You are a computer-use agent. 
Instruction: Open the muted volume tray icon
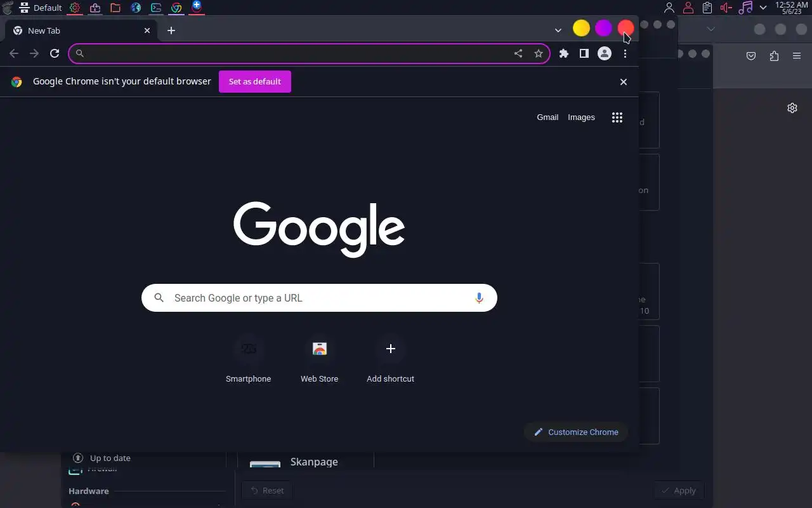(x=726, y=8)
